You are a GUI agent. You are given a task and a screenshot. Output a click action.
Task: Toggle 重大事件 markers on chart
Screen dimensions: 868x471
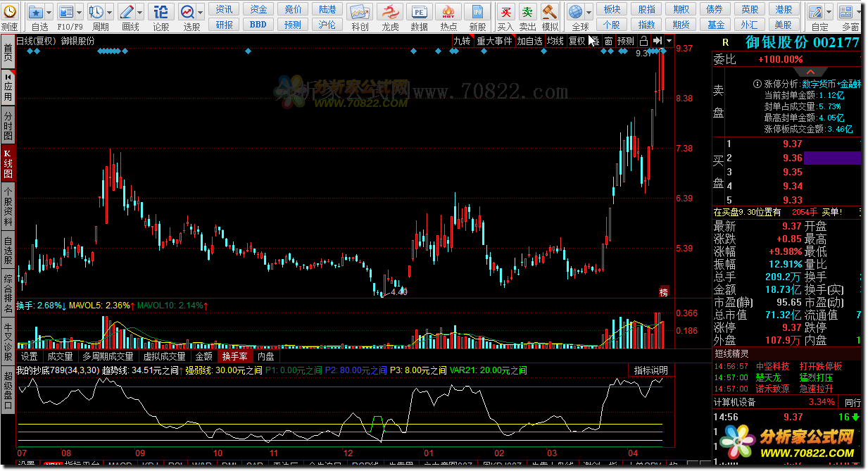coord(494,41)
